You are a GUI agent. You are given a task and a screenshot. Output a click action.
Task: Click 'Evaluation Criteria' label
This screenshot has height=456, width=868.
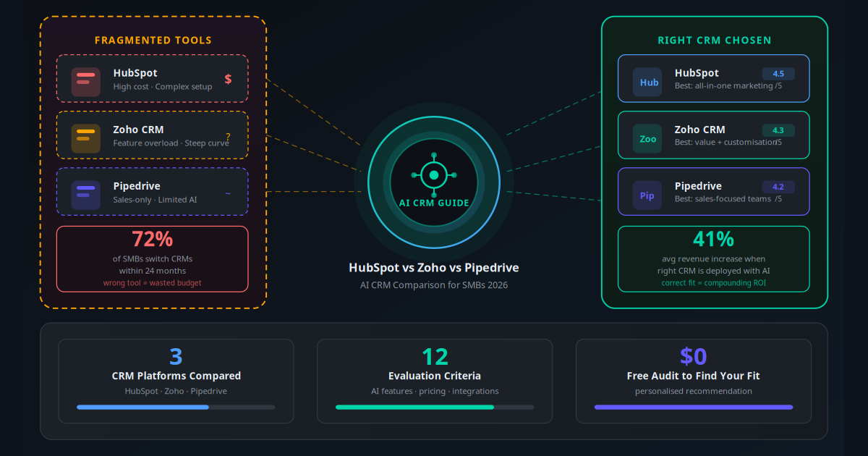tap(435, 376)
